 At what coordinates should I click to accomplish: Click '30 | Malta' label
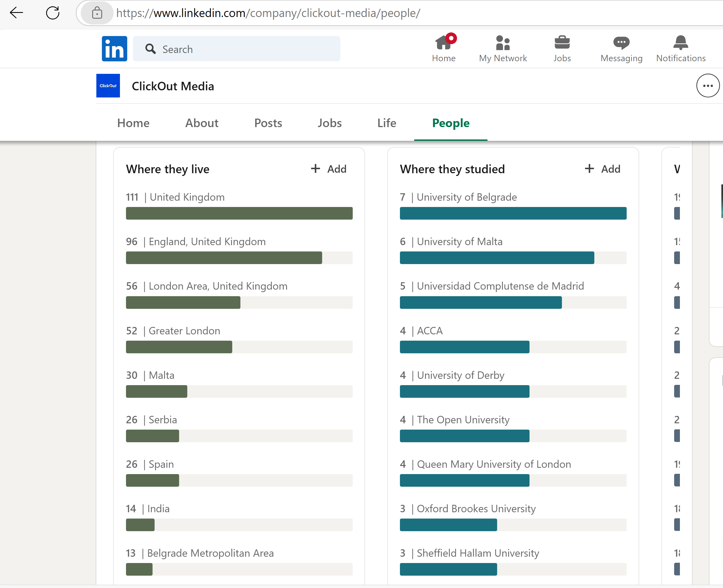(x=150, y=375)
